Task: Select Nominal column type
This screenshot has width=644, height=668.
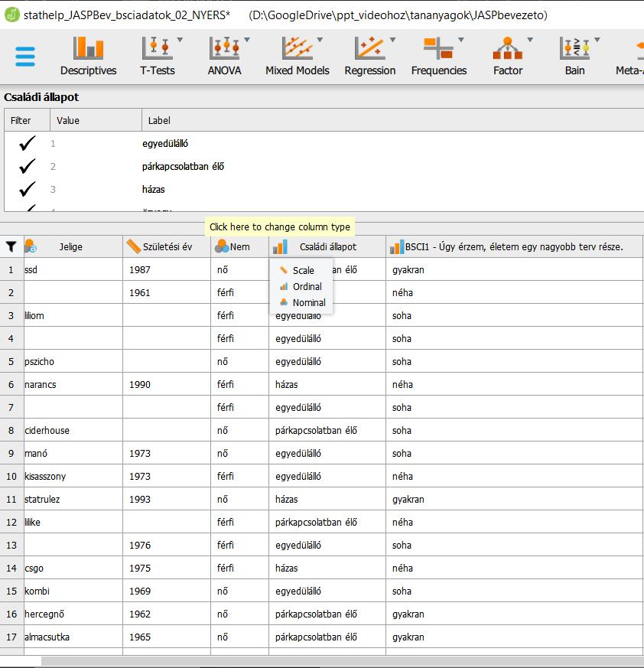Action: click(301, 303)
